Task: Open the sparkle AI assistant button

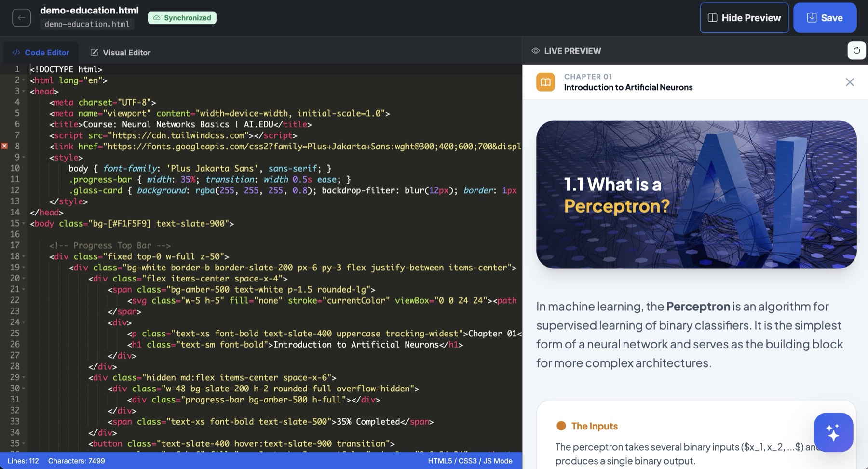Action: coord(833,432)
